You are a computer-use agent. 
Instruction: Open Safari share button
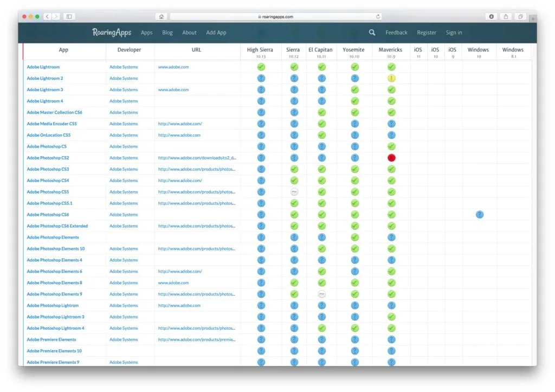[506, 16]
